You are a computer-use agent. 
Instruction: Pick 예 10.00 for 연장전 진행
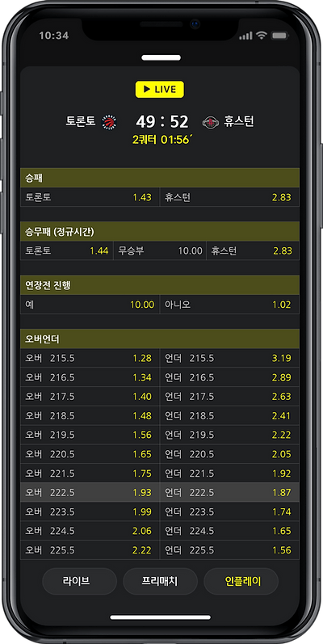[x=90, y=305]
